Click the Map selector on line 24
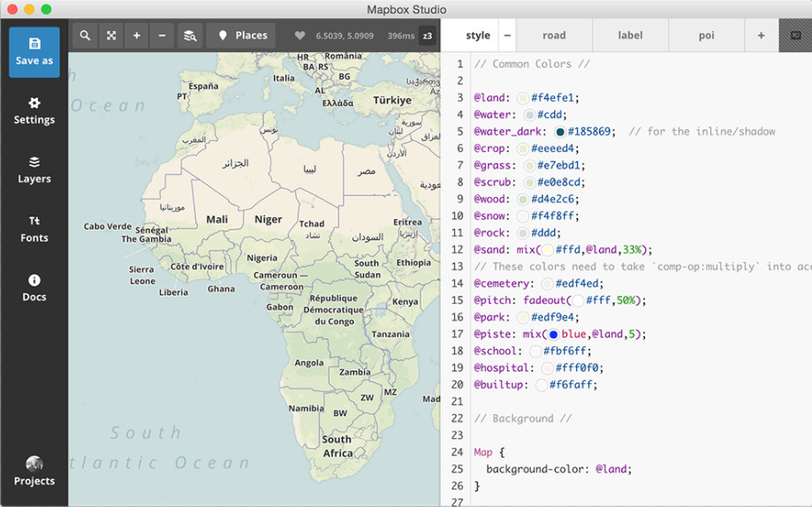This screenshot has width=812, height=507. point(483,452)
